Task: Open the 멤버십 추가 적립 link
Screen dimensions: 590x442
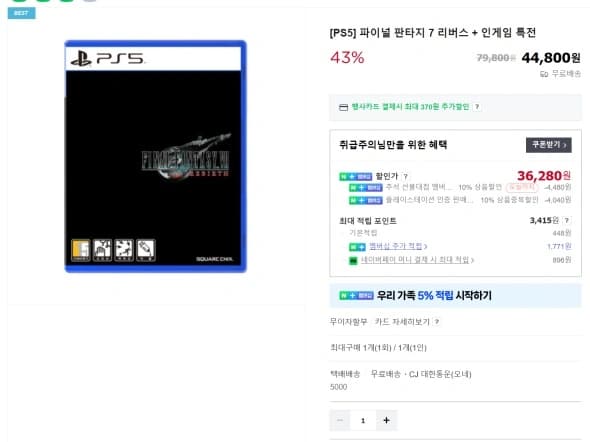Action: click(398, 246)
